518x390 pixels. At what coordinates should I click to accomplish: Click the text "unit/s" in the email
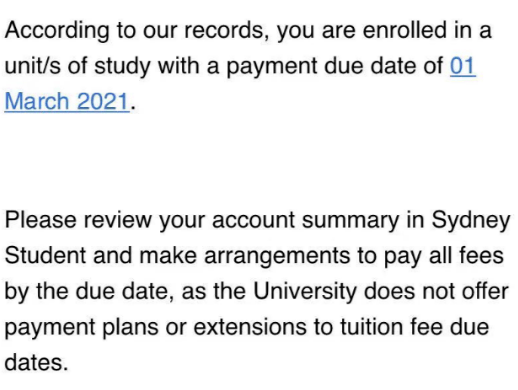33,66
